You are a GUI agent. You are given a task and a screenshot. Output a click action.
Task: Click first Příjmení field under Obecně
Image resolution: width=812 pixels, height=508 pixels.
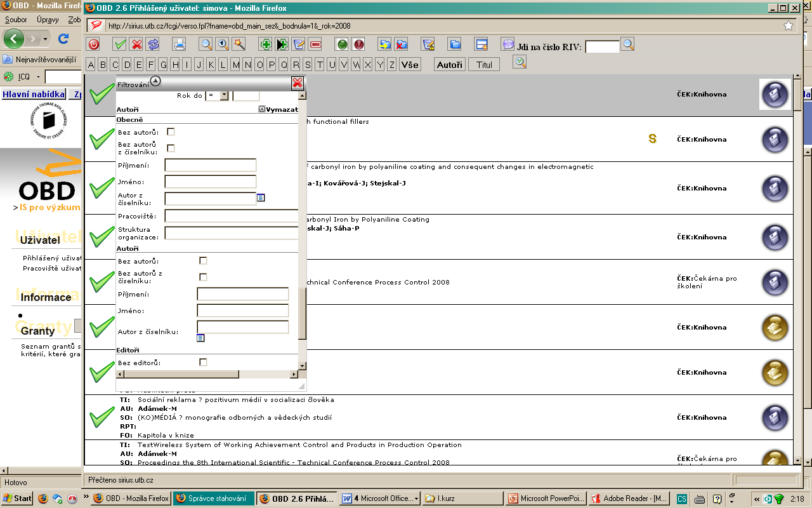(x=210, y=165)
